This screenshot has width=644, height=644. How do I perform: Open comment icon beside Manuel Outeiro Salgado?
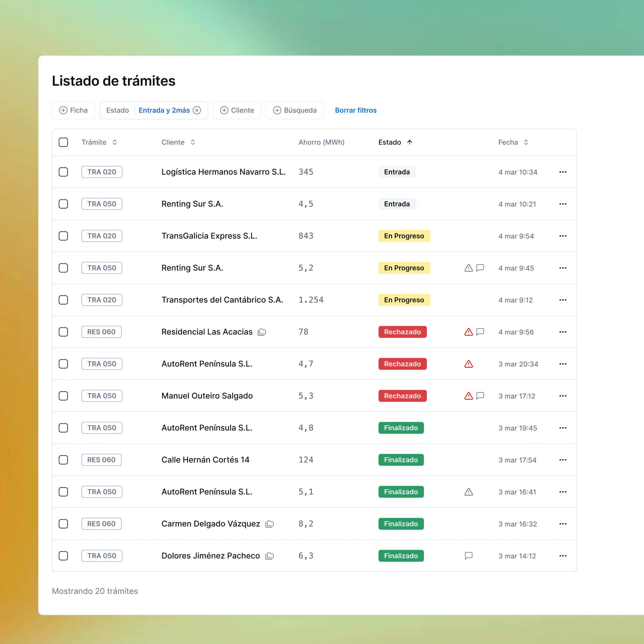coord(480,396)
